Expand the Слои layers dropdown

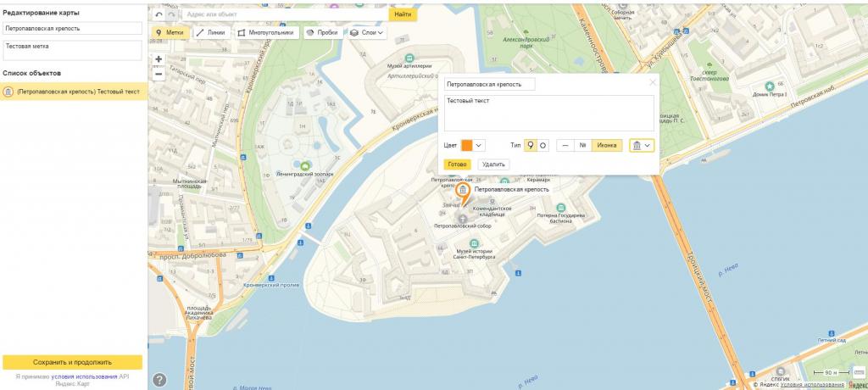366,33
